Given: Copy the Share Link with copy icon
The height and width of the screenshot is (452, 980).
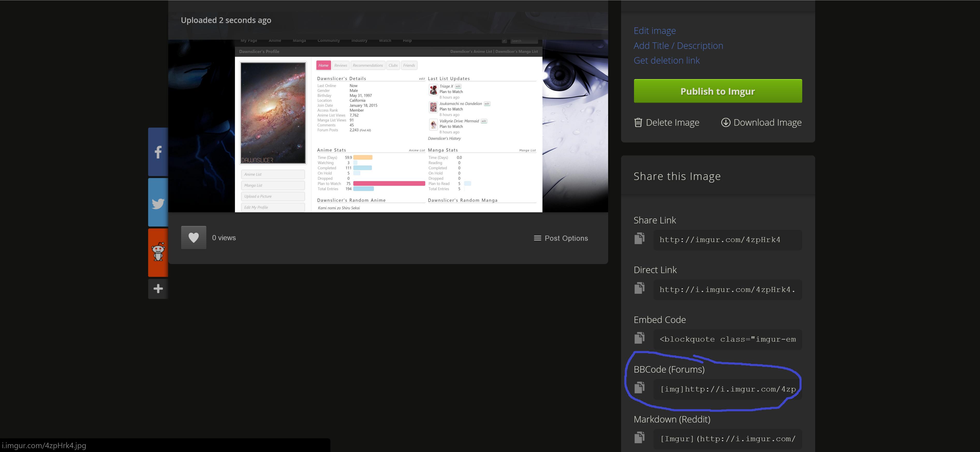Looking at the screenshot, I should (x=639, y=238).
